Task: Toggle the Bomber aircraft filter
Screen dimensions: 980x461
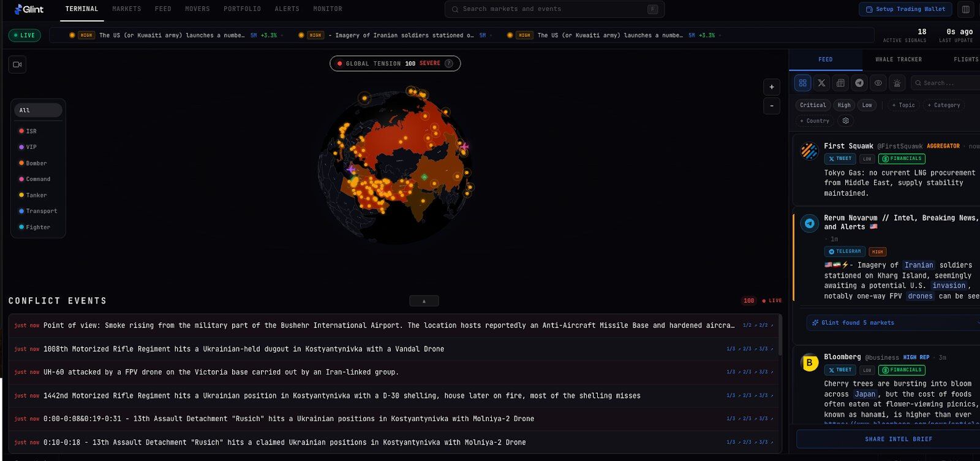Action: 36,163
